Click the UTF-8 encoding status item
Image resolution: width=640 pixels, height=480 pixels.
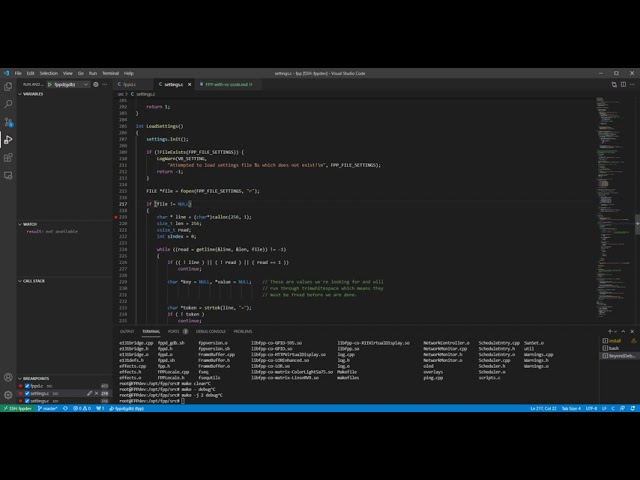coord(591,408)
